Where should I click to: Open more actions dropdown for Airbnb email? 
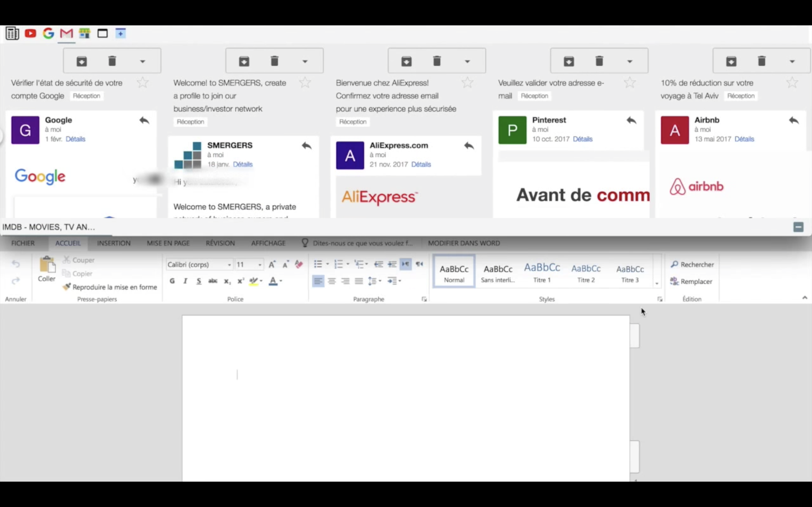point(792,61)
